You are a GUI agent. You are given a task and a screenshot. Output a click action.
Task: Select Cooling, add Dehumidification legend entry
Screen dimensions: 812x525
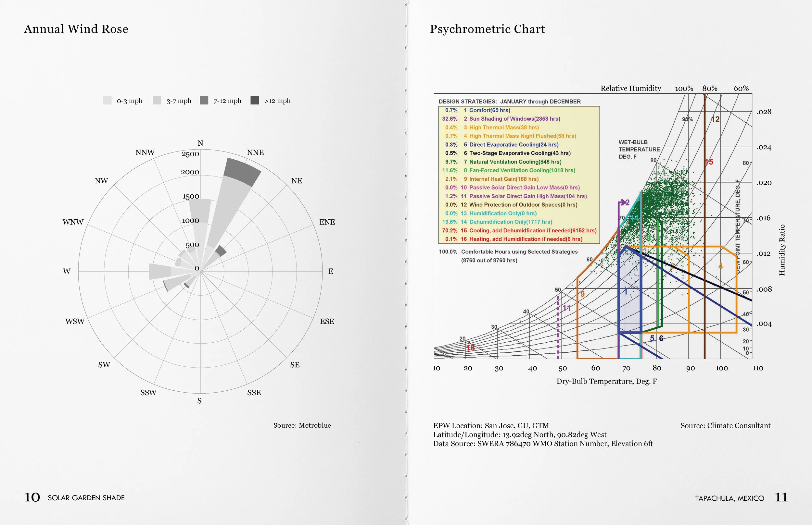point(532,230)
